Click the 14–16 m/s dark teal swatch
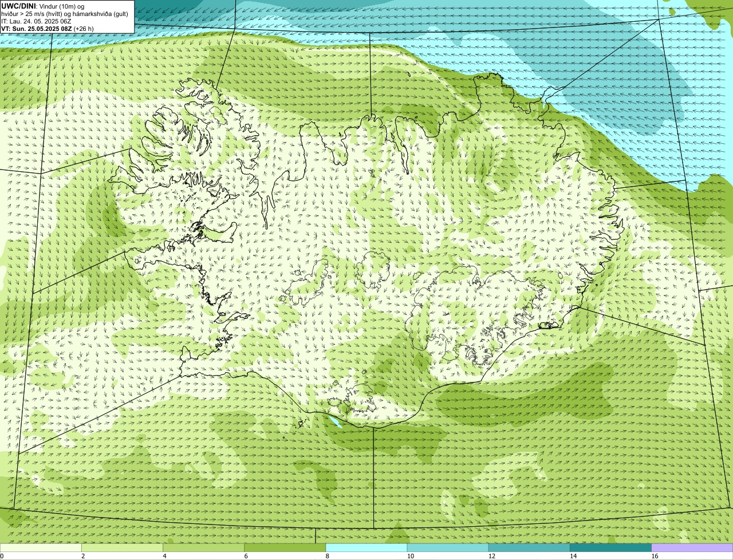This screenshot has height=560, width=733. 611,548
